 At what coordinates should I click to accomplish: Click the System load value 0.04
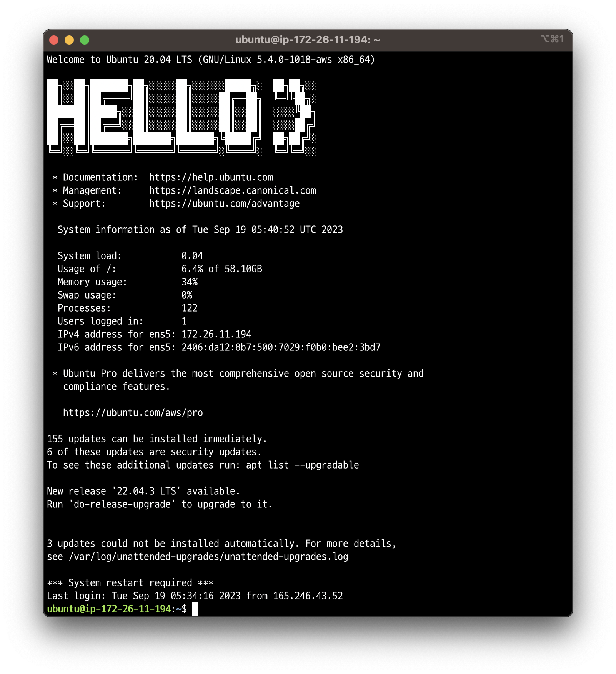[192, 256]
